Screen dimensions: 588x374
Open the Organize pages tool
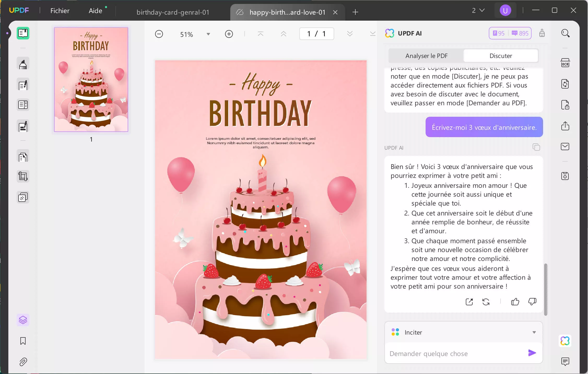23,105
